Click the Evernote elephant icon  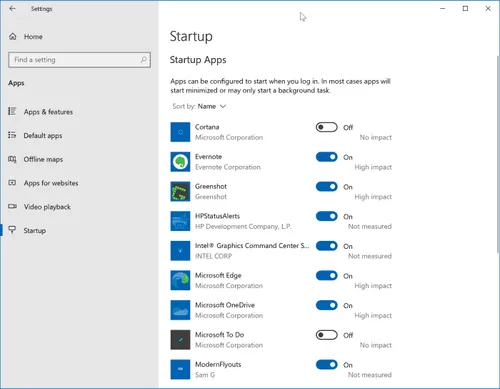180,162
